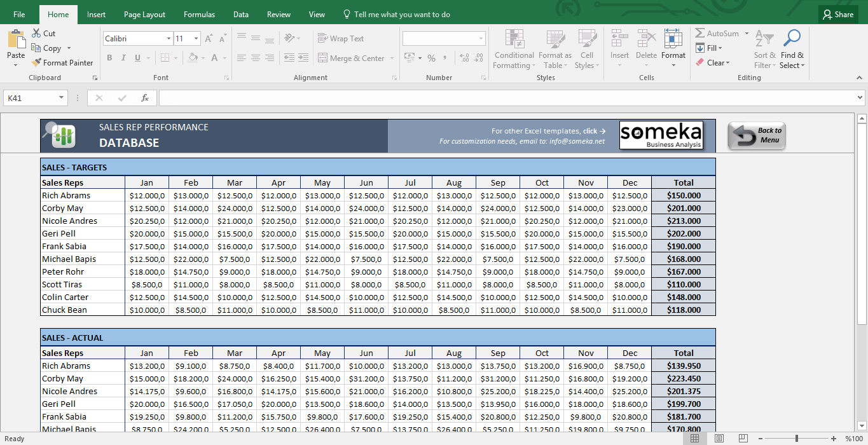Click the AutoSum sigma icon
The image size is (868, 445).
click(700, 34)
